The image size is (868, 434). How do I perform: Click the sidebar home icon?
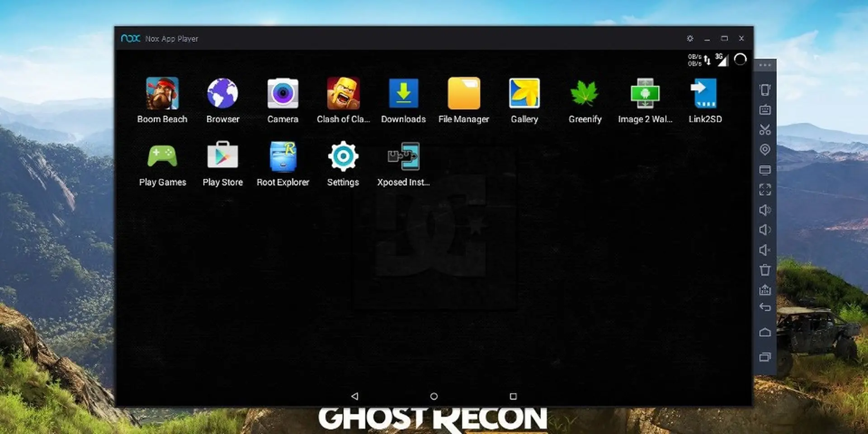tap(765, 332)
